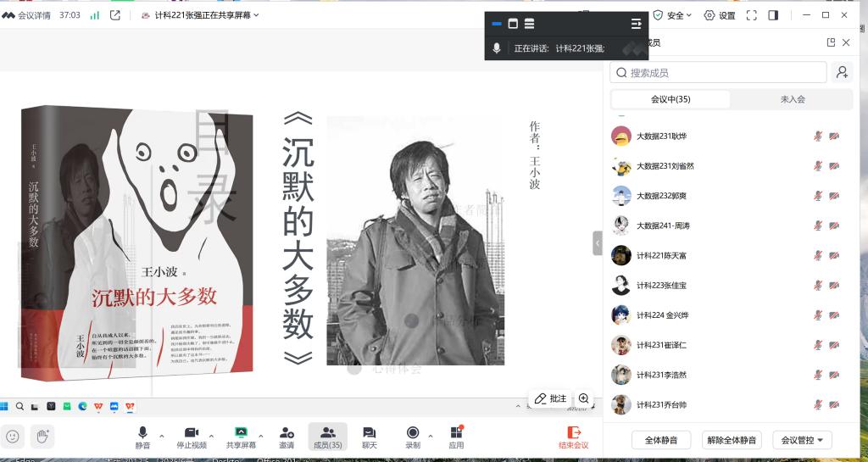
Task: Click the 停止视频 camera icon
Action: (192, 433)
